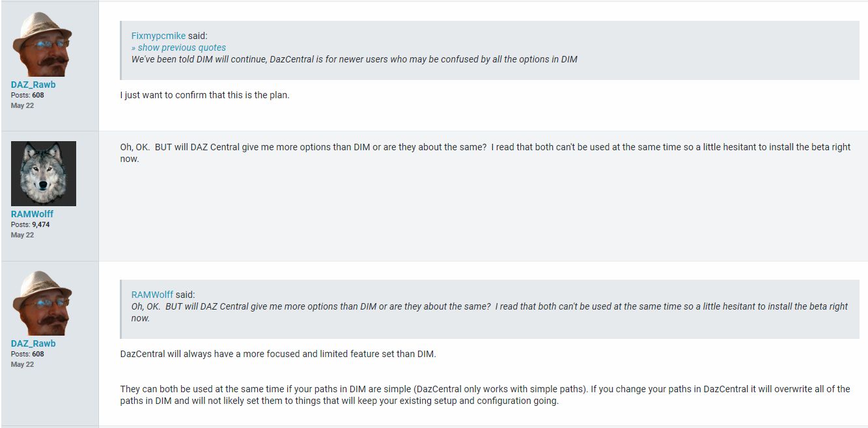This screenshot has width=868, height=428.
Task: Click the "Posts: 9,474" count under RAMWolff
Action: [30, 224]
